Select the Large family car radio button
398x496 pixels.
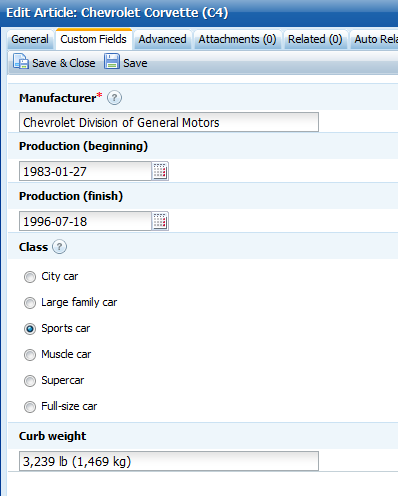(x=30, y=303)
